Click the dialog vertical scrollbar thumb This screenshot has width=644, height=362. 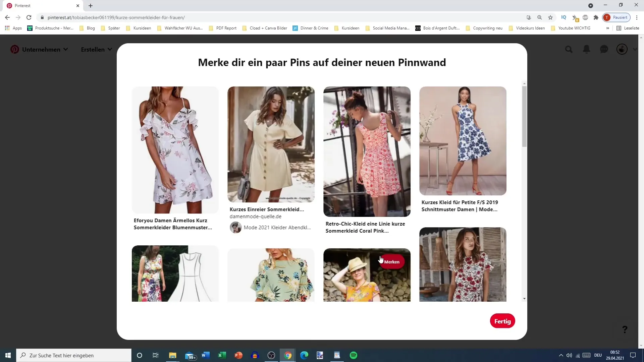524,116
